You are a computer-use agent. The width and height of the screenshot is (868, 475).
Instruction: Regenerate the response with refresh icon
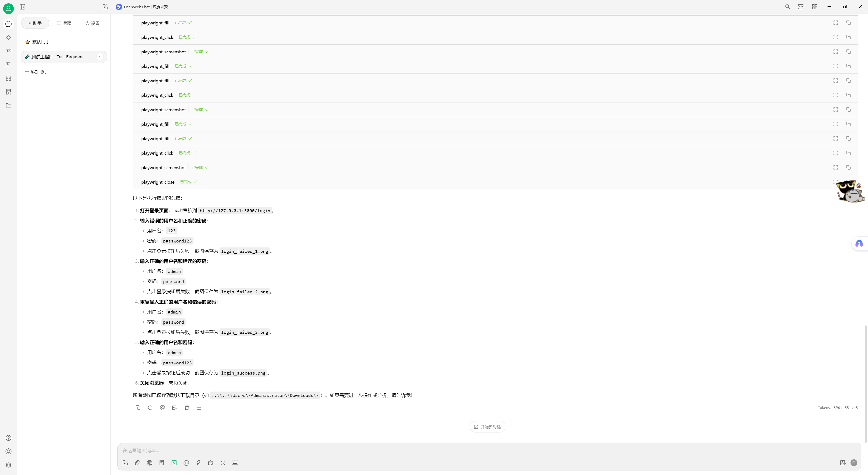[x=150, y=408]
